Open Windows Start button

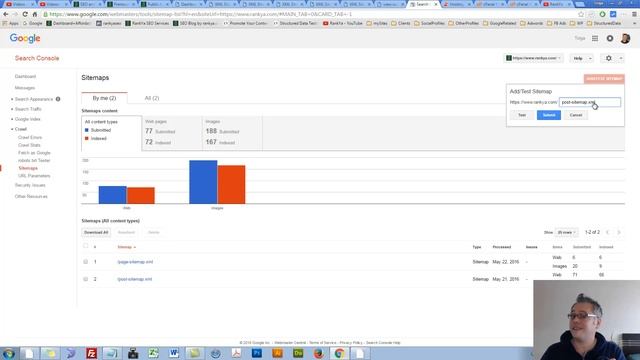tap(8, 353)
